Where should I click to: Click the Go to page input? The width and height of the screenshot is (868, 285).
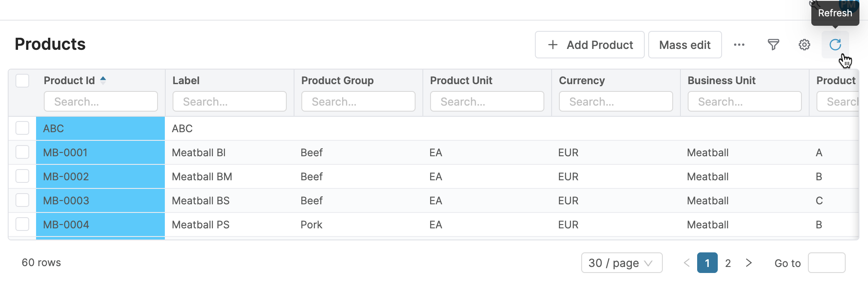[826, 263]
